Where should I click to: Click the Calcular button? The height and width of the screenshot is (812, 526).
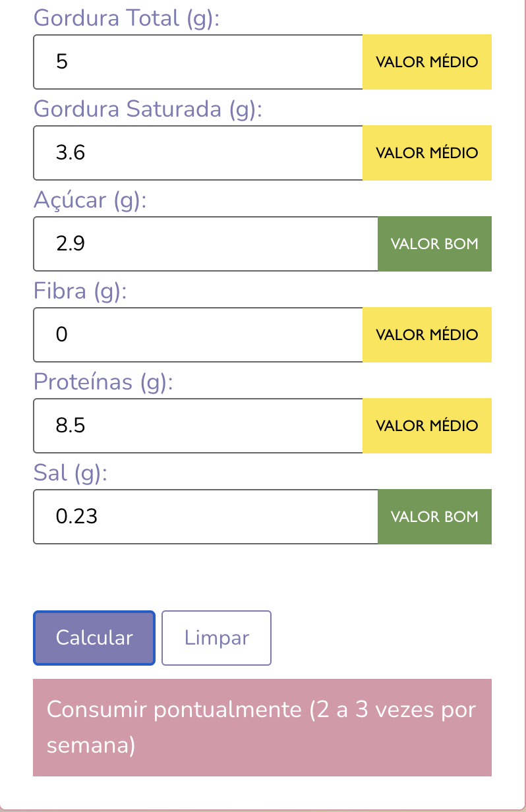pos(94,637)
